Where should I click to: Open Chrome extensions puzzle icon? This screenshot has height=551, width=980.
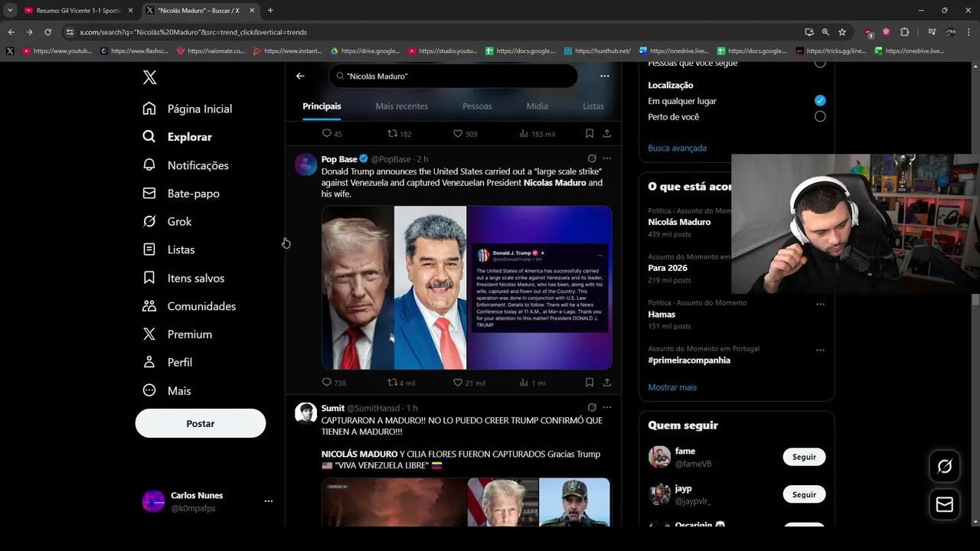click(x=904, y=32)
